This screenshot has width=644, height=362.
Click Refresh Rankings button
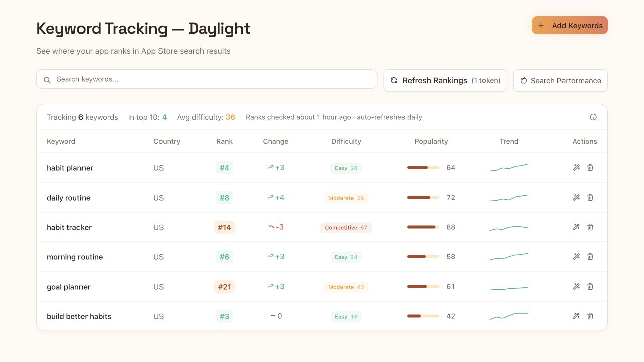[x=445, y=80]
